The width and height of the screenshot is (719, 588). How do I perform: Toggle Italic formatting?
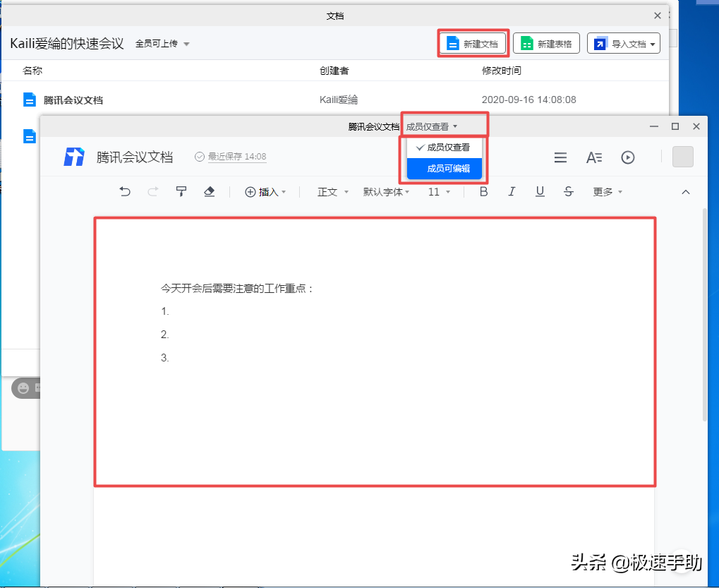point(512,192)
